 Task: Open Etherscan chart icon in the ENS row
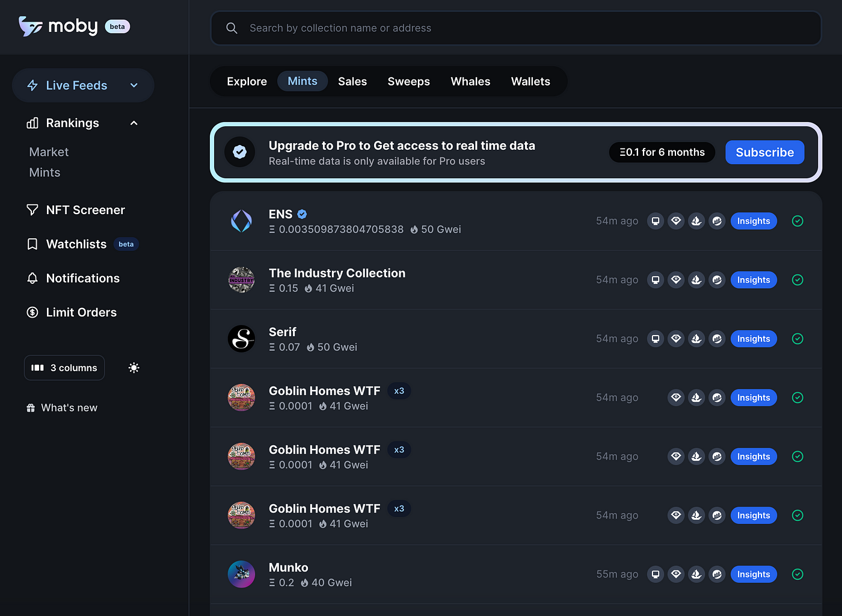(x=717, y=221)
